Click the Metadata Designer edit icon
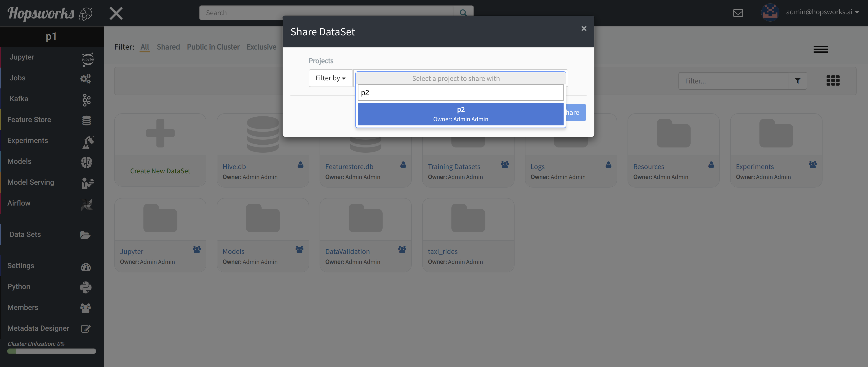Screen dimensions: 868x367 [86, 329]
